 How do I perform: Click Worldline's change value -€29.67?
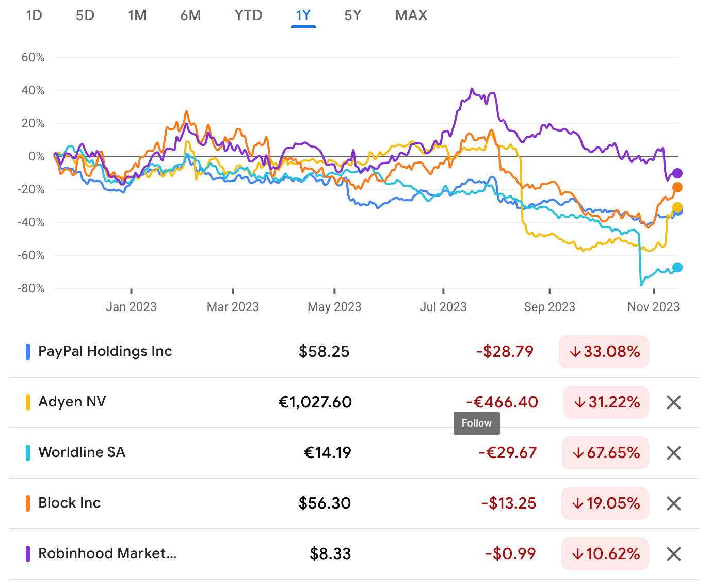(x=508, y=453)
